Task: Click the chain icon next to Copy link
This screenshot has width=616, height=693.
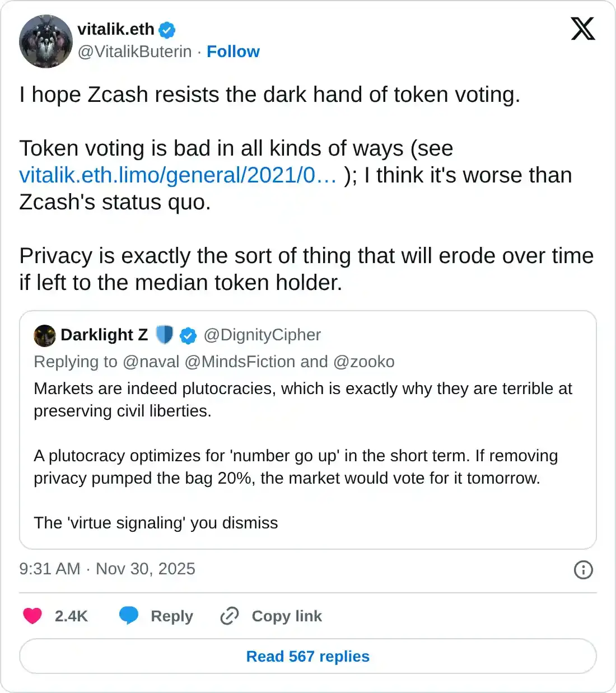Action: click(228, 616)
